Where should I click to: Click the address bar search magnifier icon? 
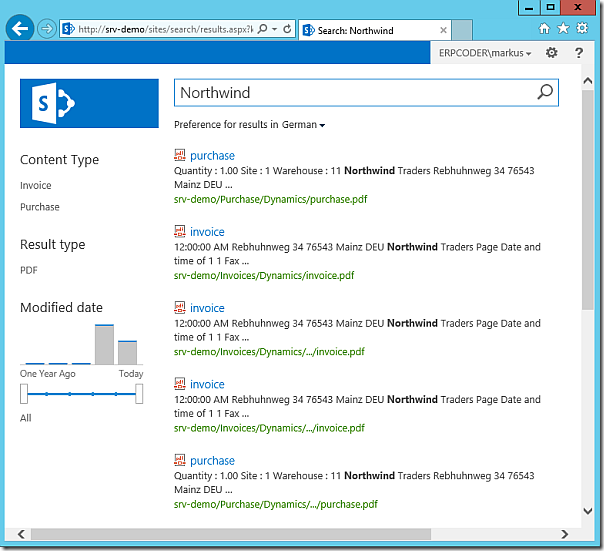click(262, 29)
